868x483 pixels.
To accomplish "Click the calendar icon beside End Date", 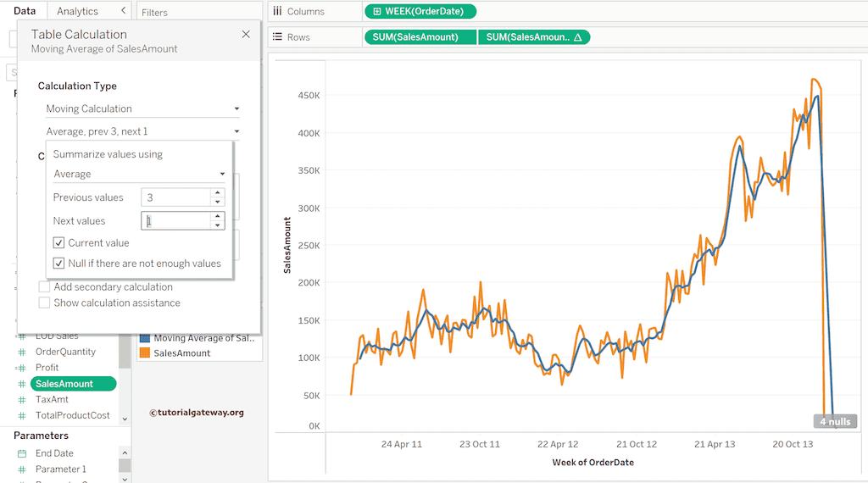I will coord(22,453).
